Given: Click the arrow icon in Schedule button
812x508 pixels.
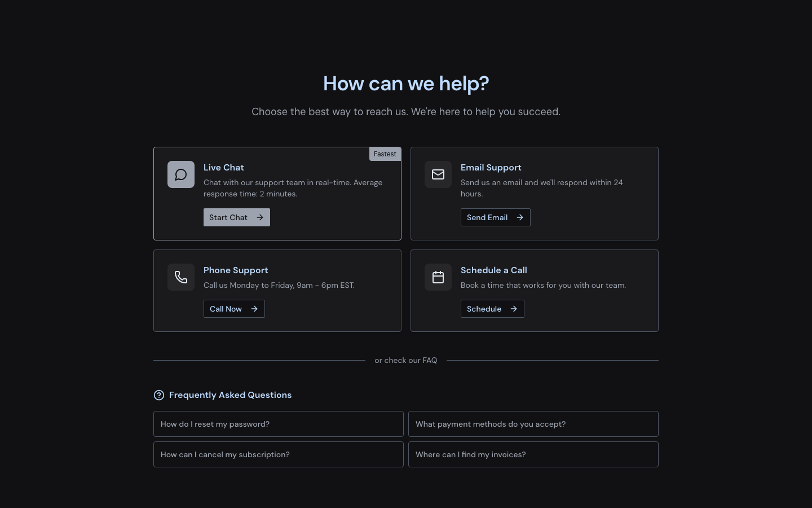Looking at the screenshot, I should (514, 309).
